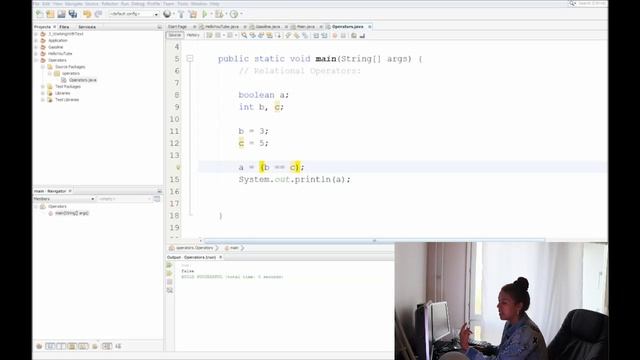Switch to Main.java tab
The image size is (640, 360).
coord(305,27)
